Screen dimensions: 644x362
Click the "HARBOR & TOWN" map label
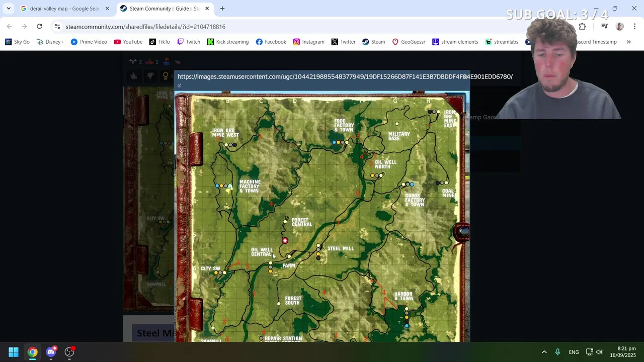click(404, 296)
